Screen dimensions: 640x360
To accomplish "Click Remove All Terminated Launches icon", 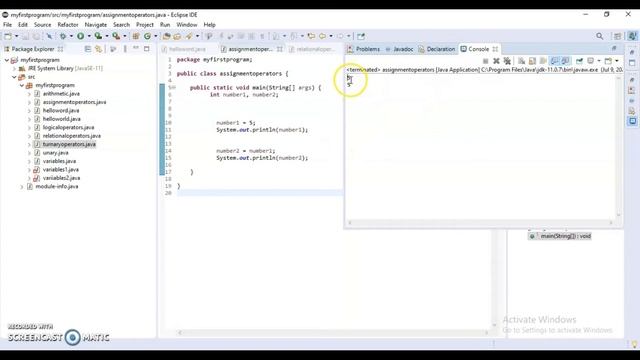I will 507,61.
